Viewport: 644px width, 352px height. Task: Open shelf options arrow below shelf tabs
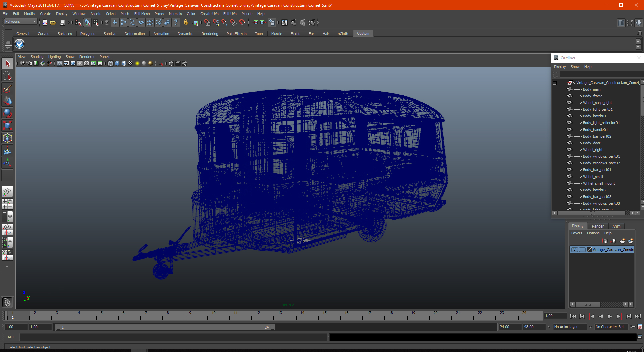pyautogui.click(x=8, y=48)
